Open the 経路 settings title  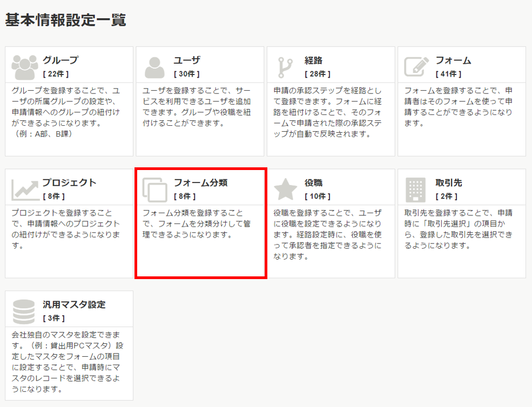point(313,60)
